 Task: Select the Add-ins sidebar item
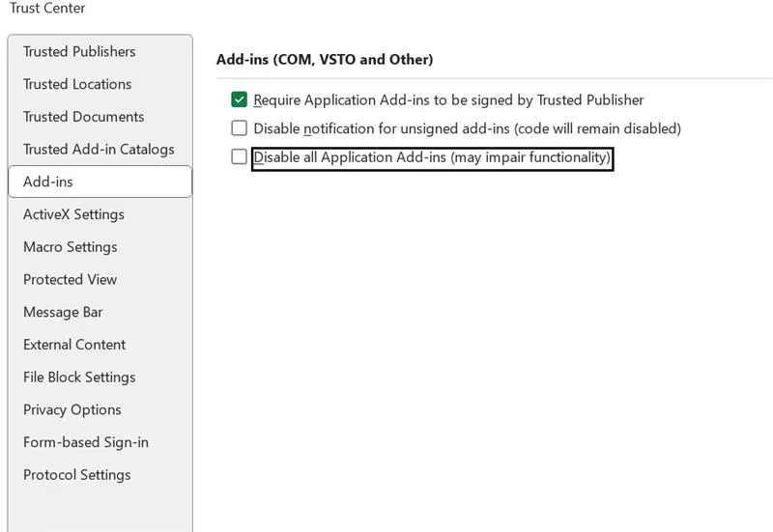tap(100, 182)
